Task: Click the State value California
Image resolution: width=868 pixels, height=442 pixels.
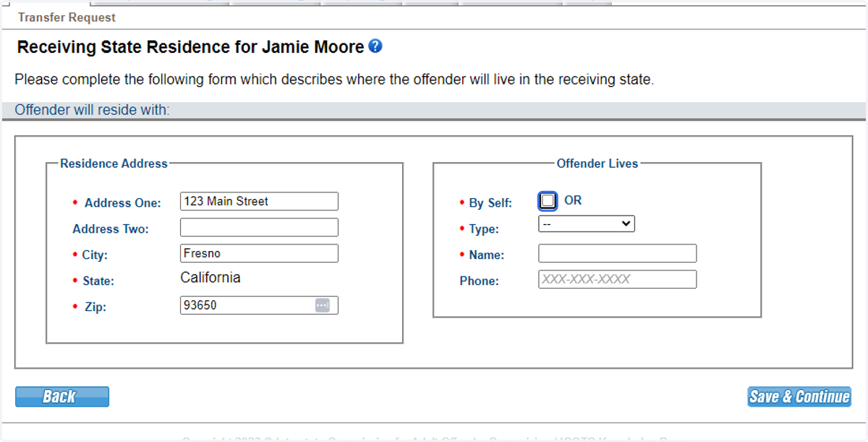Action: [x=210, y=278]
